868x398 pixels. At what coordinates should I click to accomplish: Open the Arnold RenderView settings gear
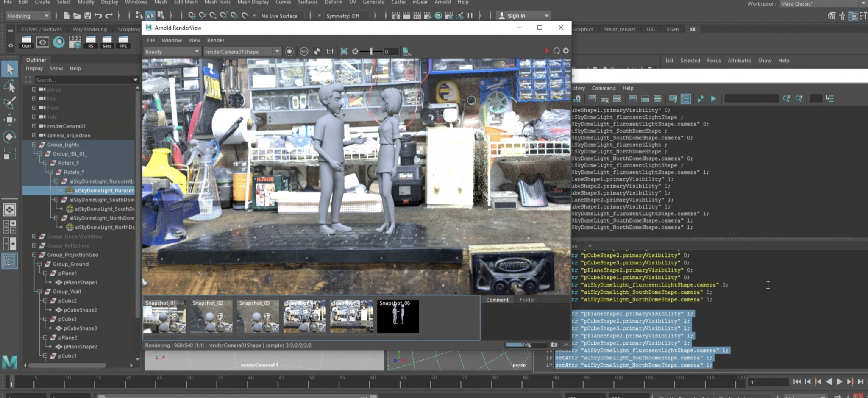[566, 51]
